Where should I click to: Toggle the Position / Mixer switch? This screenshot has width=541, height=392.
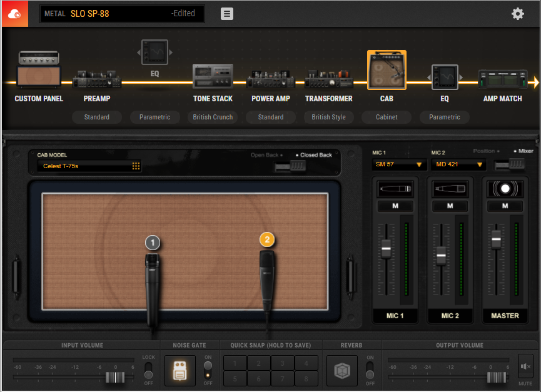(509, 164)
